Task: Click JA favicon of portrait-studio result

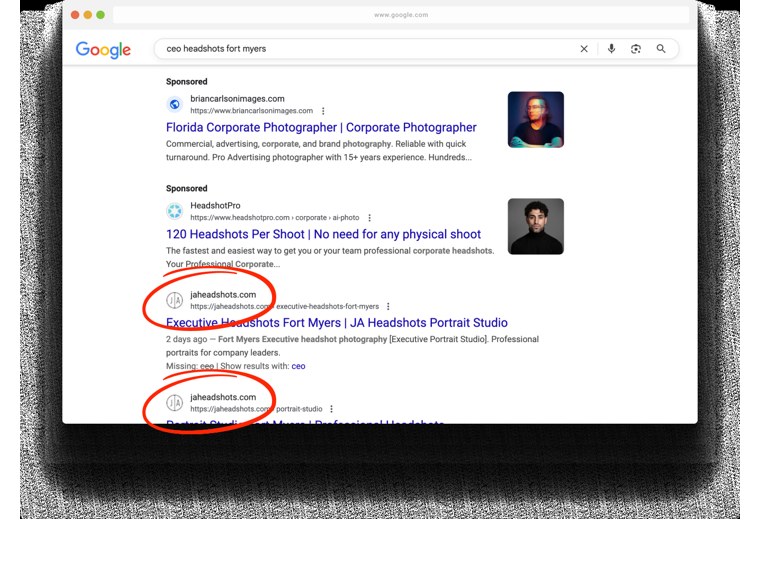Action: coord(174,403)
